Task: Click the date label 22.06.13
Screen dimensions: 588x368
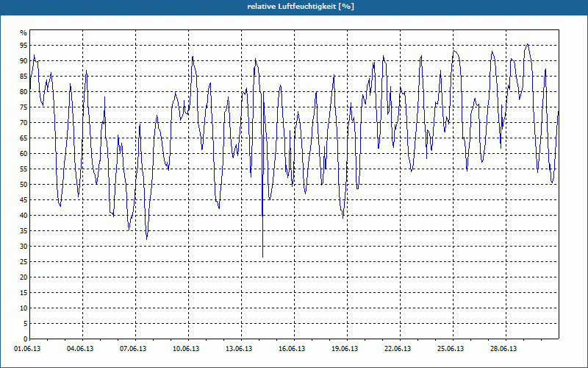Action: pyautogui.click(x=398, y=349)
